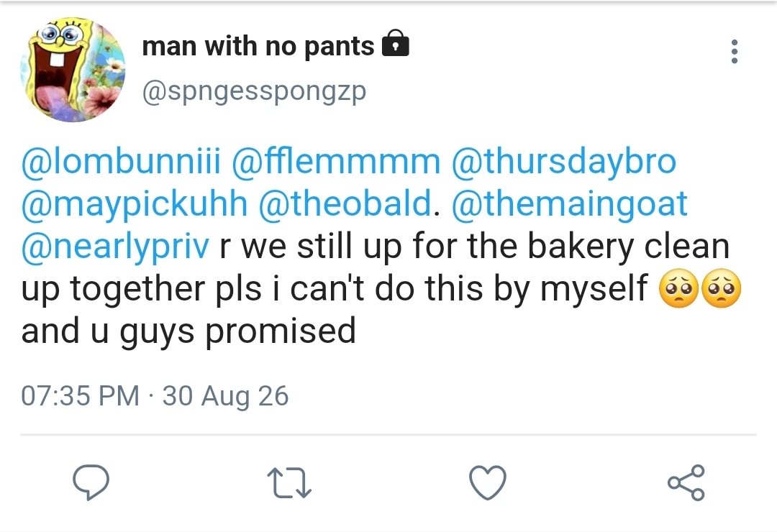Open the @lombunniii mention

tap(121, 162)
